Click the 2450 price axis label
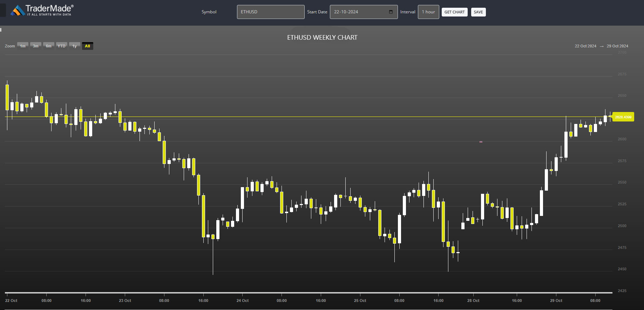The width and height of the screenshot is (644, 310). point(622,269)
